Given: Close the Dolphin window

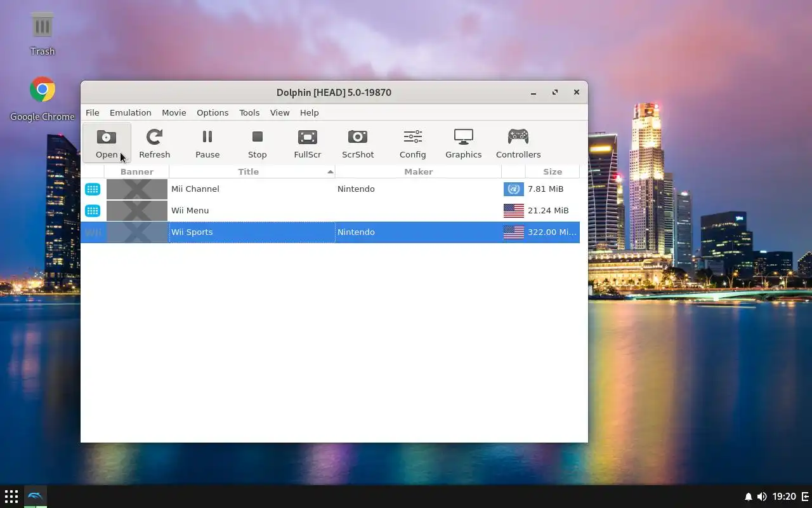Looking at the screenshot, I should [x=577, y=93].
